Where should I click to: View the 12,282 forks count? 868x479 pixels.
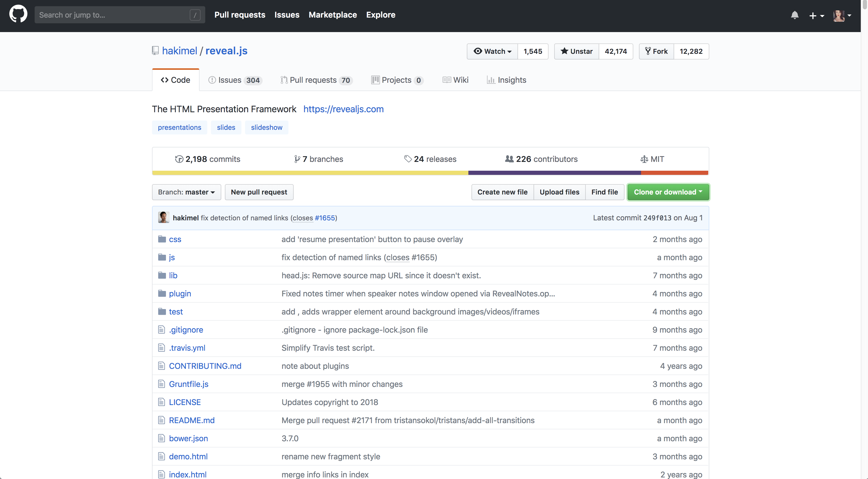691,51
